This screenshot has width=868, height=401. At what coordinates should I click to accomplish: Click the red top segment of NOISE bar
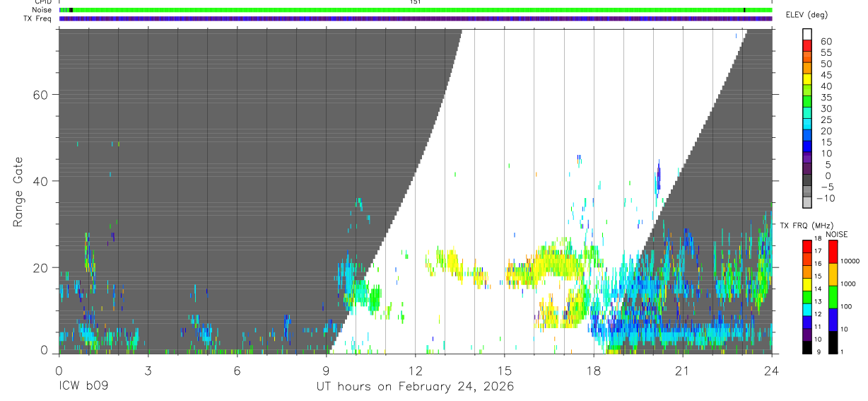(x=833, y=251)
